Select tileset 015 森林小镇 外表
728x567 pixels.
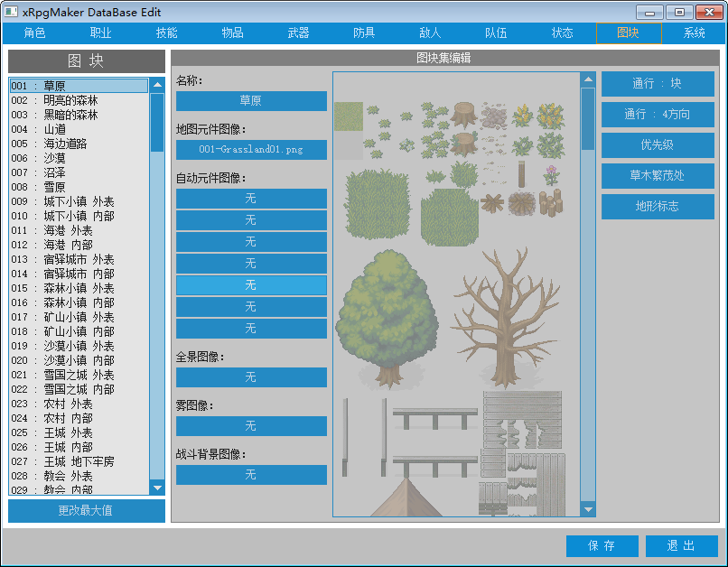pos(79,288)
